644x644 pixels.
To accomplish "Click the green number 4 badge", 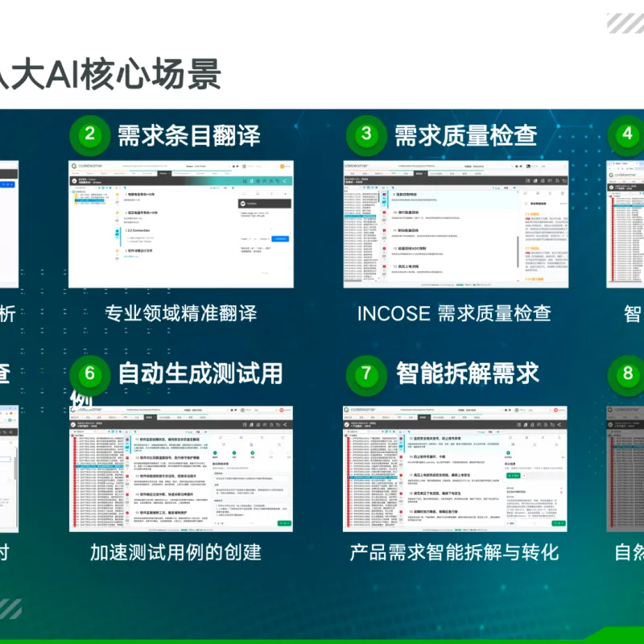I will (x=627, y=134).
